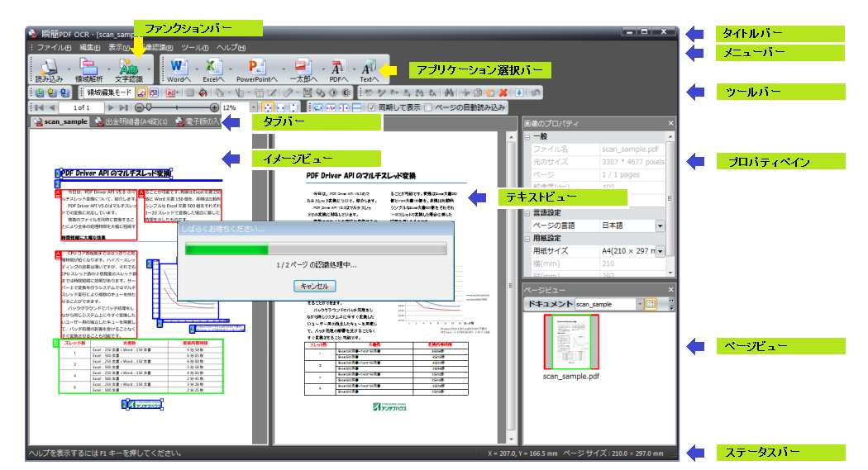Close the ページビュー pane
The image size is (868, 470).
(670, 290)
